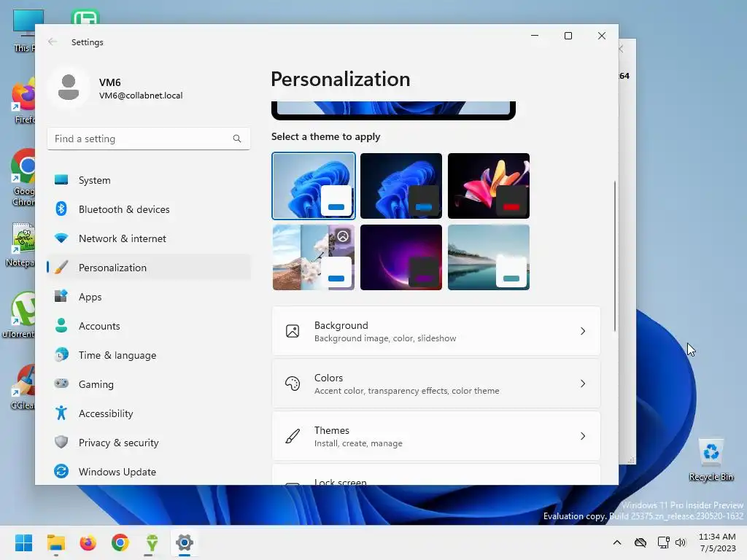Open the VM6 account email link

point(141,96)
